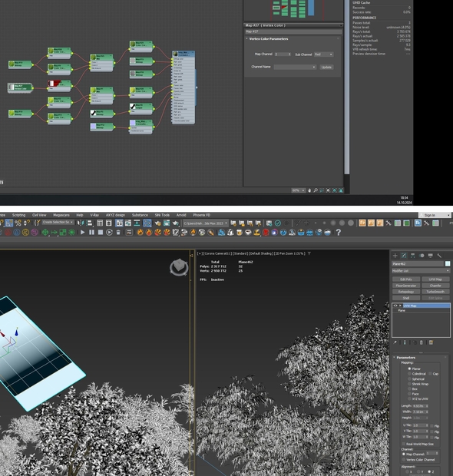The height and width of the screenshot is (476, 453).
Task: Open the Substance menu
Action: pyautogui.click(x=140, y=215)
